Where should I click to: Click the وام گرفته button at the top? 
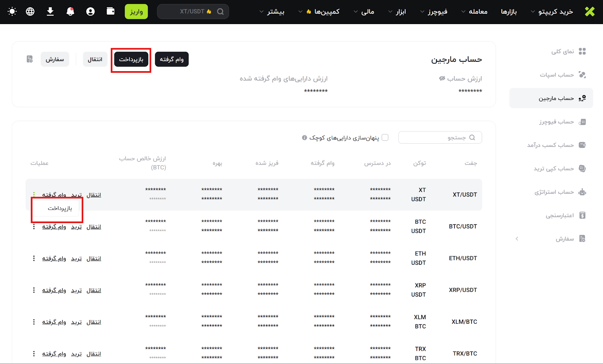coord(171,59)
